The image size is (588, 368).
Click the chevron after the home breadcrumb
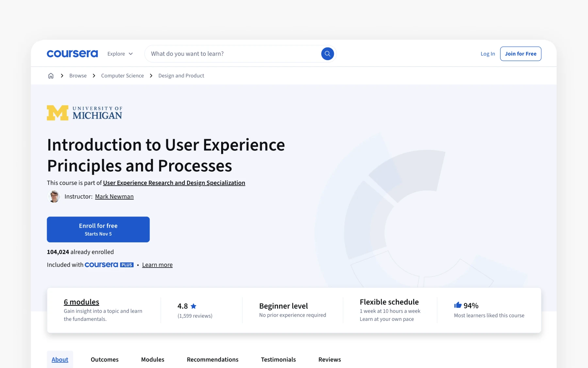62,76
